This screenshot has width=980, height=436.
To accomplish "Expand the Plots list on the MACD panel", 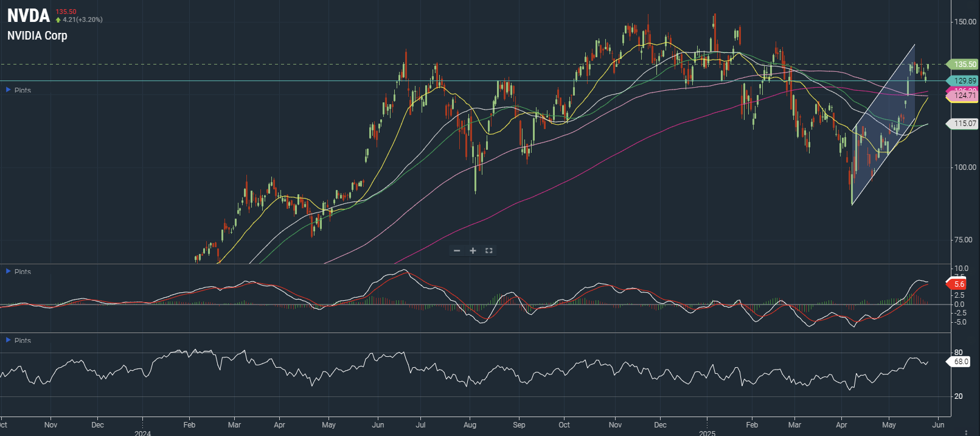I will coord(18,272).
